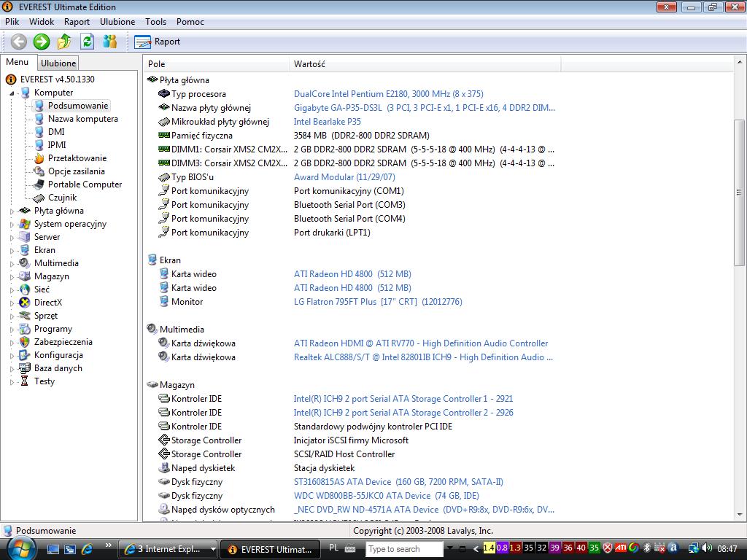Open the Raport wizard from the toolbar

coord(158,42)
